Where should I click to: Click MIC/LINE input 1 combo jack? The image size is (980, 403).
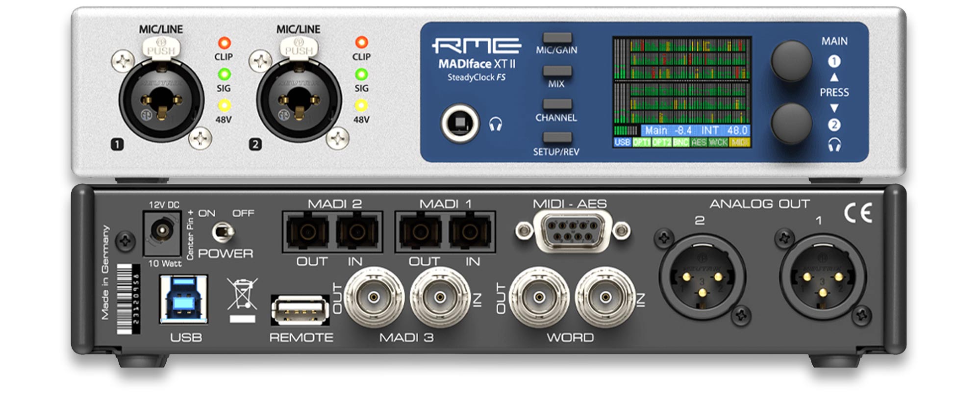pyautogui.click(x=161, y=100)
